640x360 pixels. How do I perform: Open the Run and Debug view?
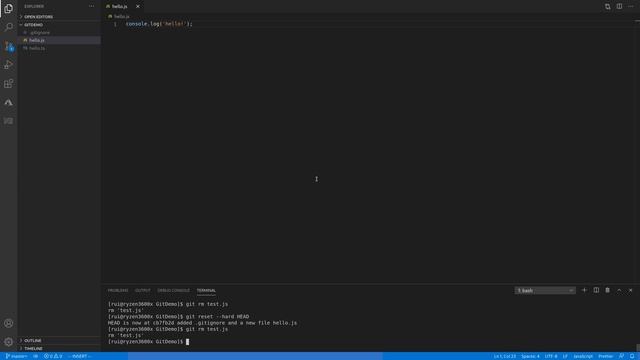pyautogui.click(x=8, y=64)
